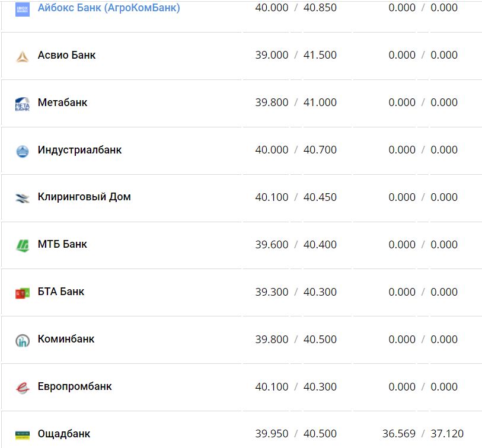Click Европромбанк rate 40.100 / 40.300

pos(296,386)
